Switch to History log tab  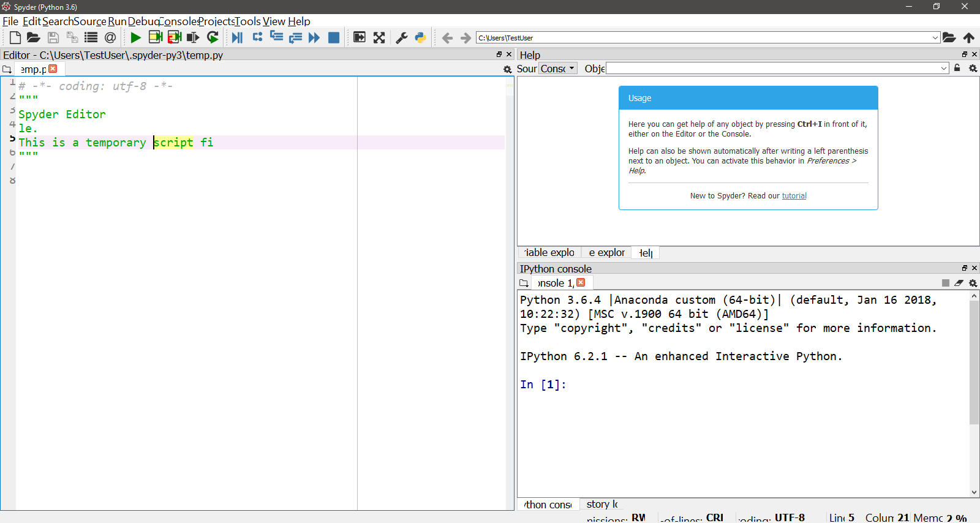pyautogui.click(x=601, y=504)
